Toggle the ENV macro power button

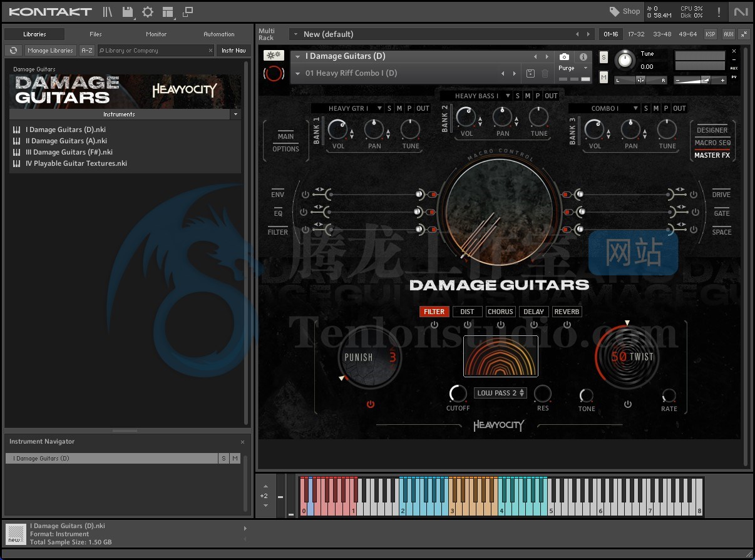click(305, 195)
